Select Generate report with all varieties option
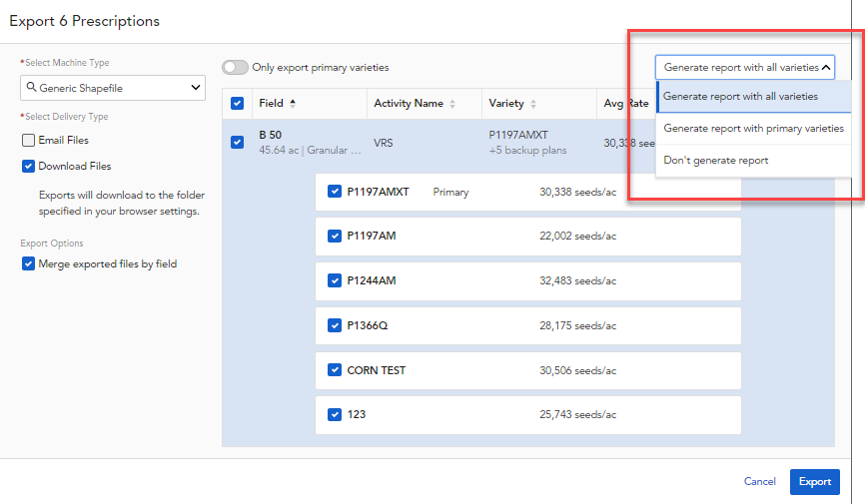Screen dimensions: 865x504 [x=740, y=97]
